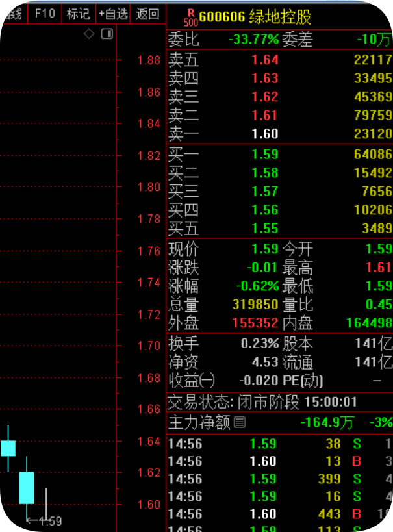Screen dimensions: 393x532
Task: Click the 返回 return button
Action: [x=148, y=14]
